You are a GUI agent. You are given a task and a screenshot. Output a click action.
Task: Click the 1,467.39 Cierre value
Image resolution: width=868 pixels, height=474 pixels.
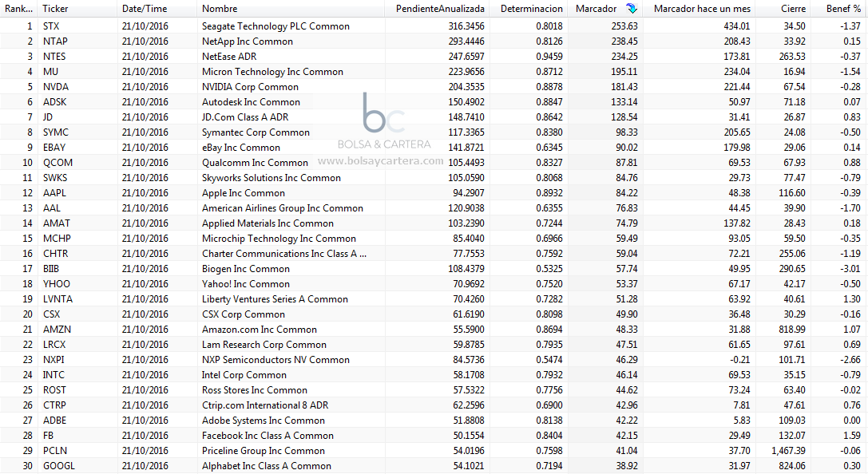click(788, 451)
